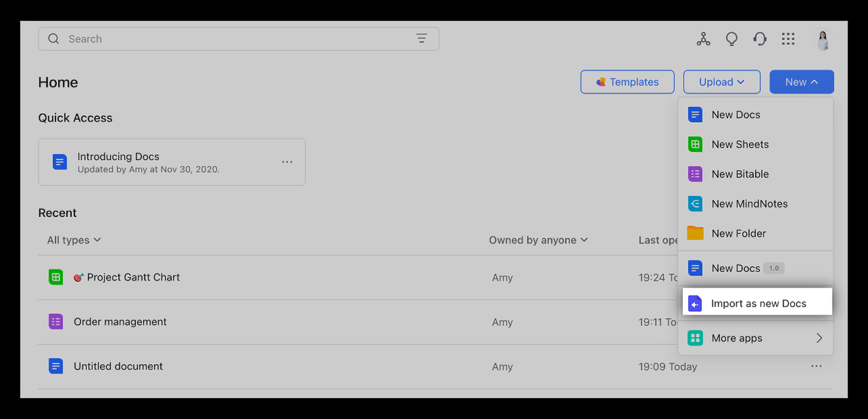Select Import as new Docs

(x=757, y=304)
